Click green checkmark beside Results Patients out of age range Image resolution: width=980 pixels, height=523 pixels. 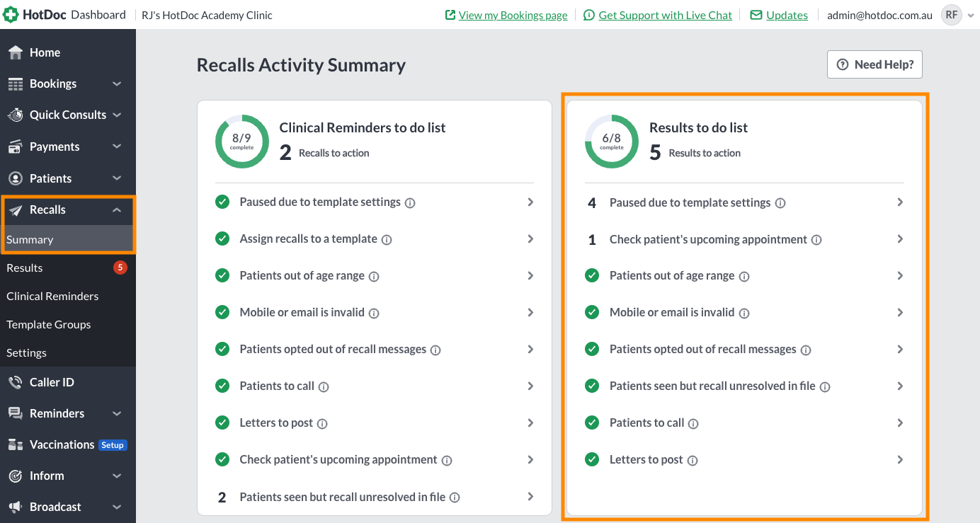pyautogui.click(x=592, y=275)
